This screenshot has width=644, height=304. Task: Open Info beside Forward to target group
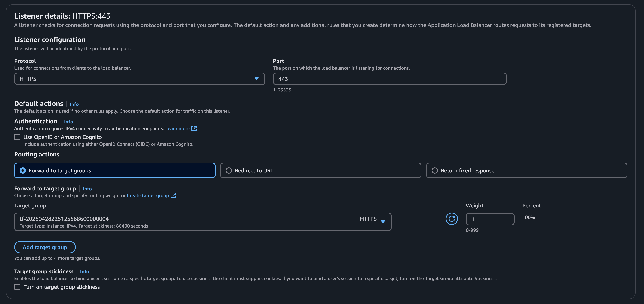click(87, 189)
